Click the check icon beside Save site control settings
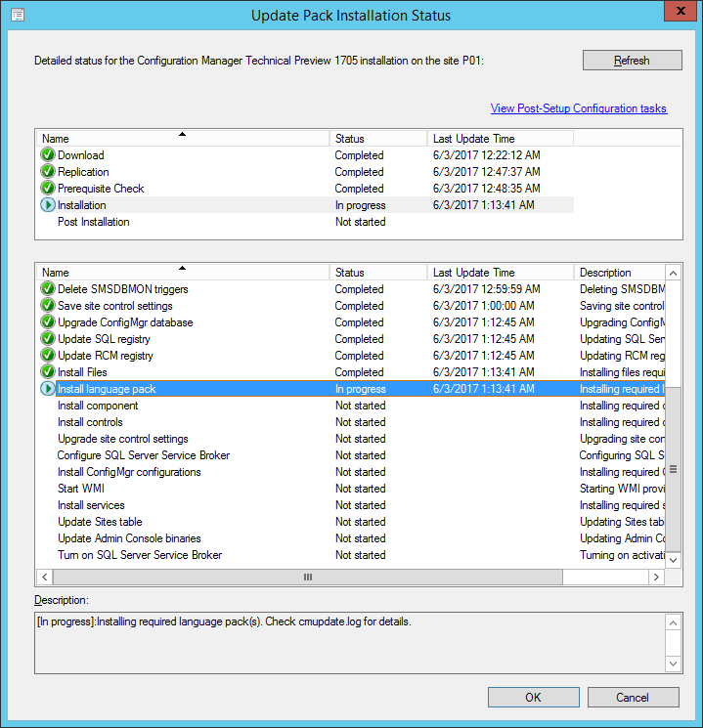The width and height of the screenshot is (703, 728). tap(47, 305)
